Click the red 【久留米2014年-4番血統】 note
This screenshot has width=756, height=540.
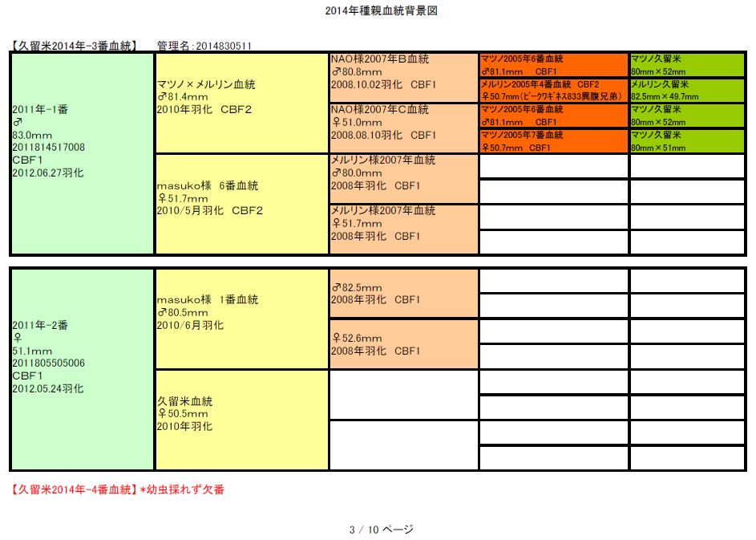click(x=118, y=489)
